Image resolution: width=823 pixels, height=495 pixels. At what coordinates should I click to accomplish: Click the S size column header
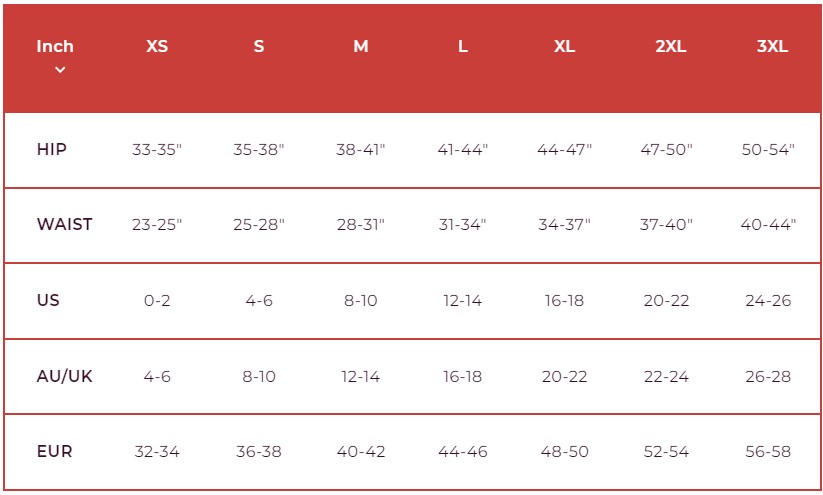tap(259, 46)
